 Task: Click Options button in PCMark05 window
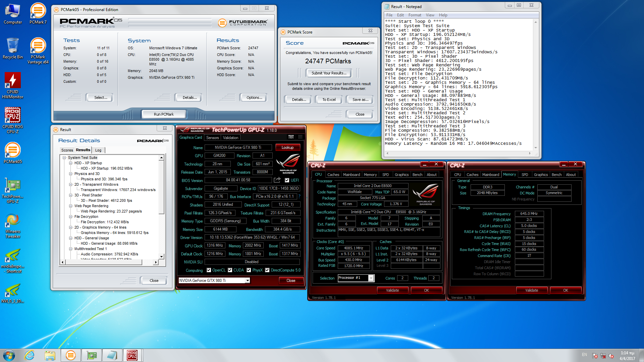(x=254, y=98)
